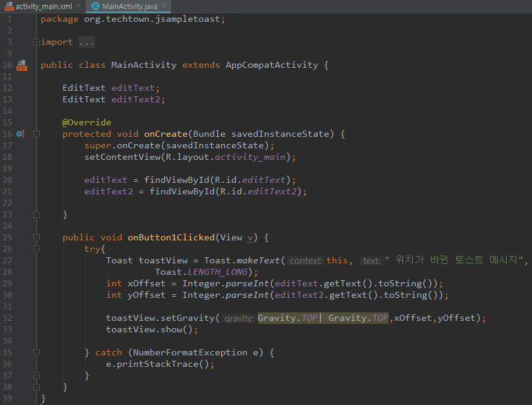Click parseInt on line 29
Image resolution: width=532 pixels, height=405 pixels.
click(x=248, y=283)
